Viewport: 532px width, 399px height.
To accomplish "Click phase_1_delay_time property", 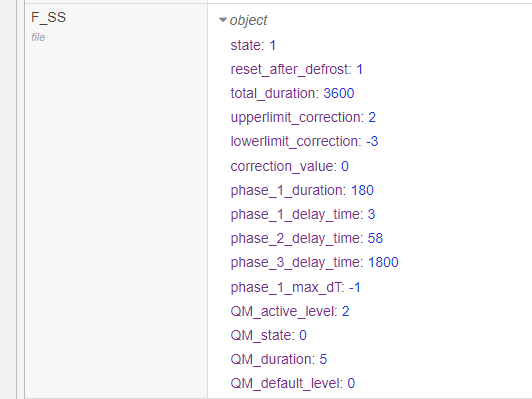I will 303,214.
